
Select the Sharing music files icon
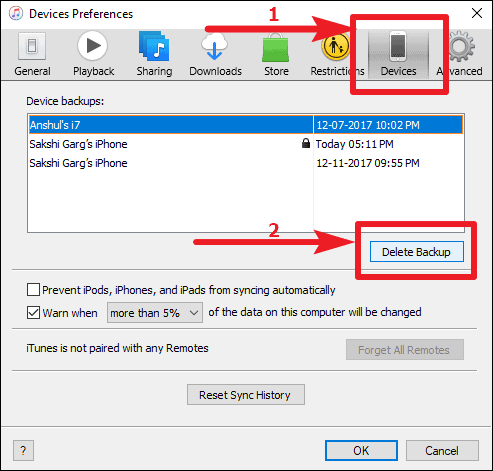click(154, 46)
